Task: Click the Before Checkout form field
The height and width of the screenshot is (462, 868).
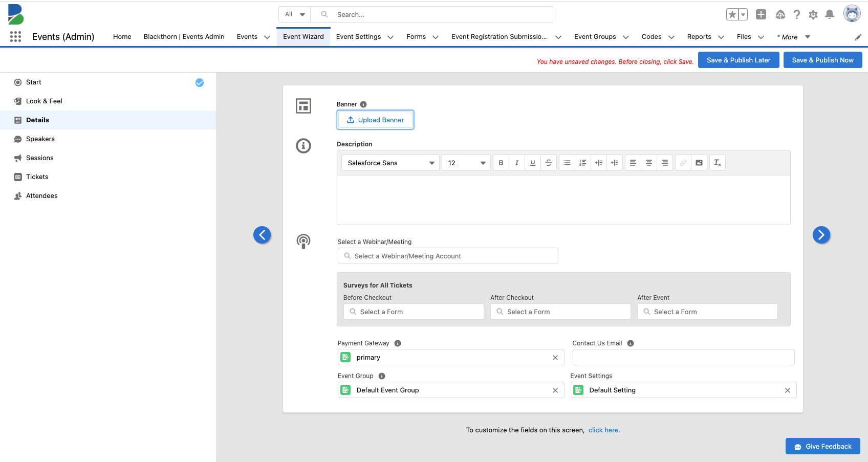Action: [x=414, y=312]
